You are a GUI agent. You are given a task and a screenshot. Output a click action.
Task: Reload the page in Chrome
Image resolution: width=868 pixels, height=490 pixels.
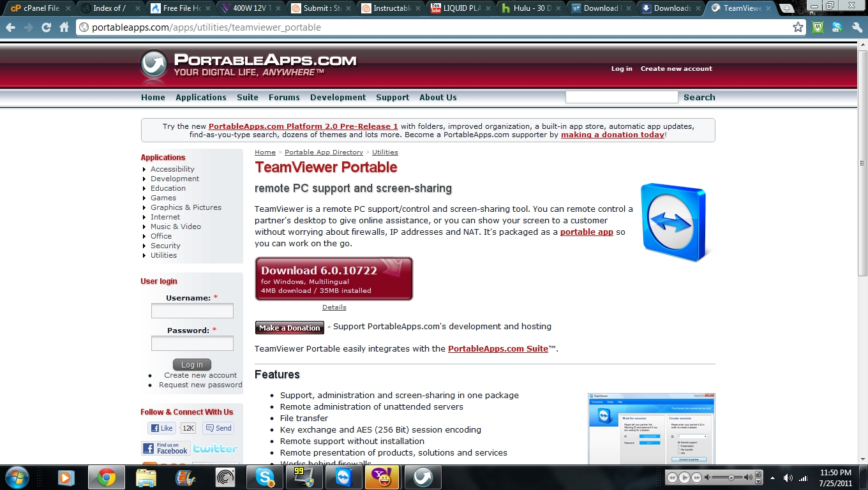click(46, 27)
